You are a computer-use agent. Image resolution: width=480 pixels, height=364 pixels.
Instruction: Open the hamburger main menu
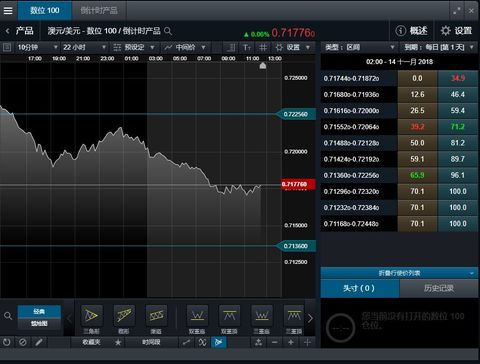tap(8, 10)
